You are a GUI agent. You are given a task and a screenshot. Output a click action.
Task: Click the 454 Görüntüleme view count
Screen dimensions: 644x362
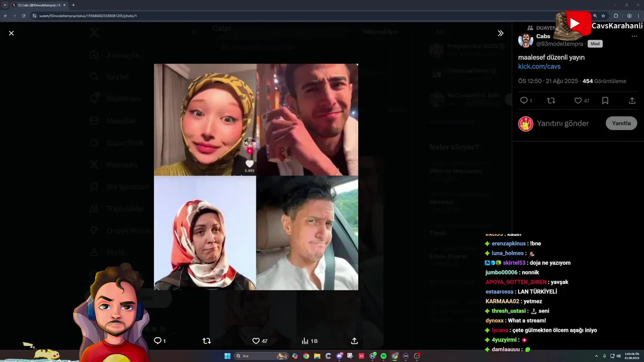(x=604, y=81)
